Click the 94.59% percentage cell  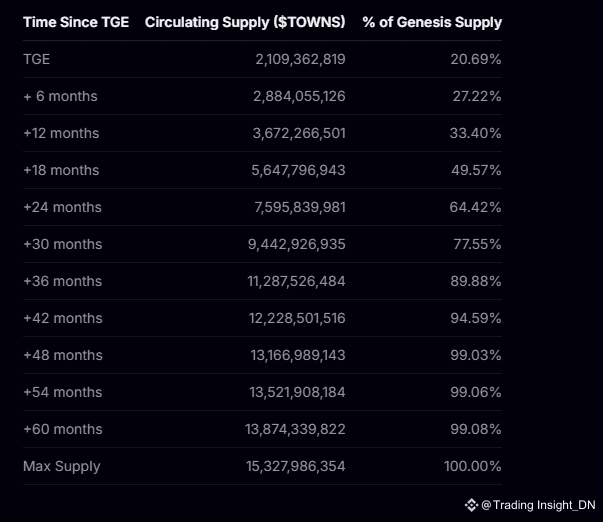(x=476, y=318)
